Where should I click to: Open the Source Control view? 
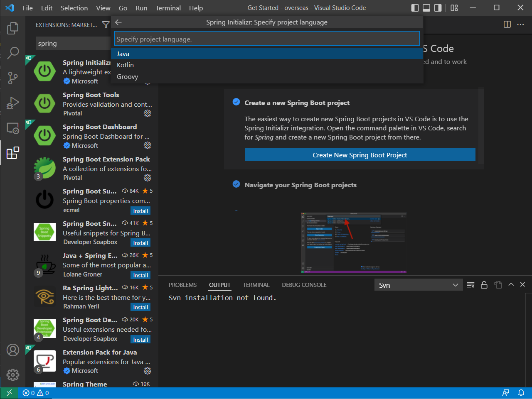click(x=13, y=78)
